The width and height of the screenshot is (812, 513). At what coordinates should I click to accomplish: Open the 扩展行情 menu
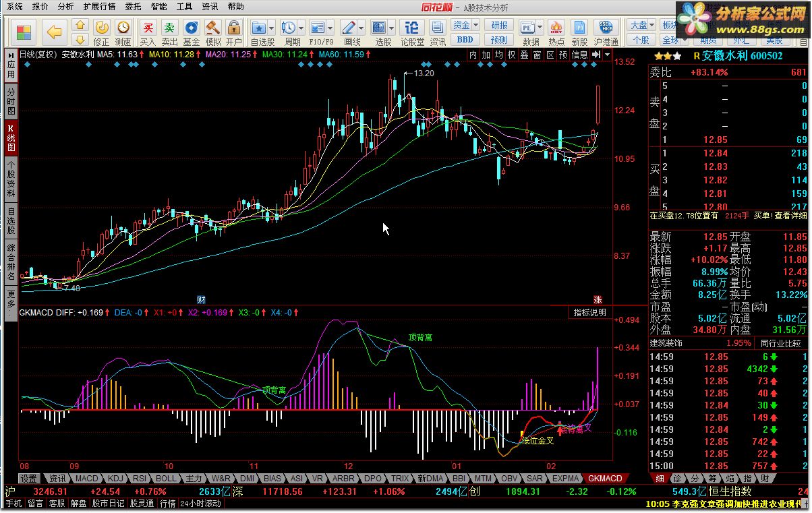(x=99, y=7)
